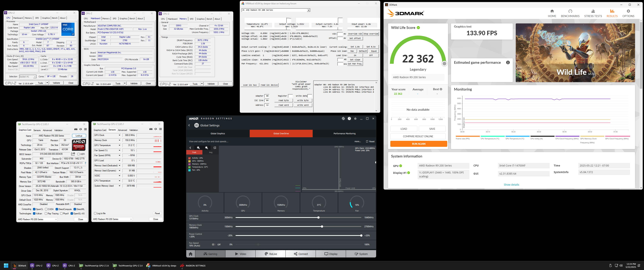
Task: Open Performance Monitoring tab in Radeon Settings
Action: point(344,133)
